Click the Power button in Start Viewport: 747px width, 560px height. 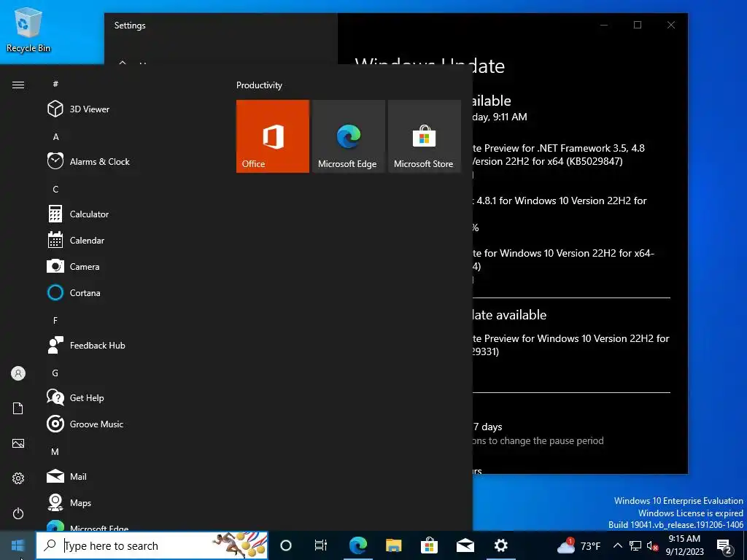coord(18,513)
